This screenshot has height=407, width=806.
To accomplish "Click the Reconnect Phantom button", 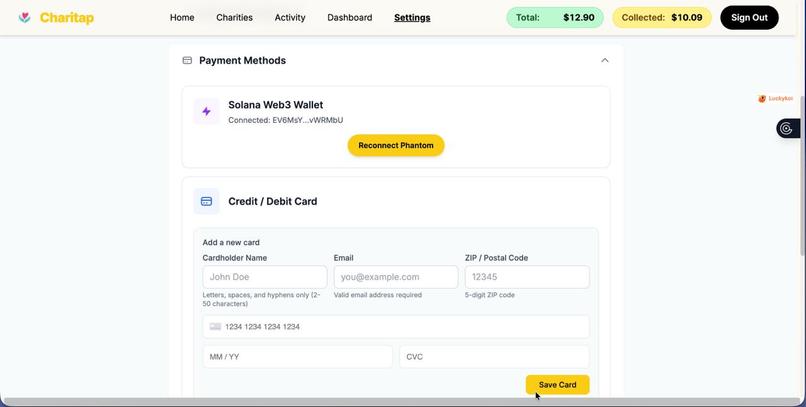I will (396, 145).
